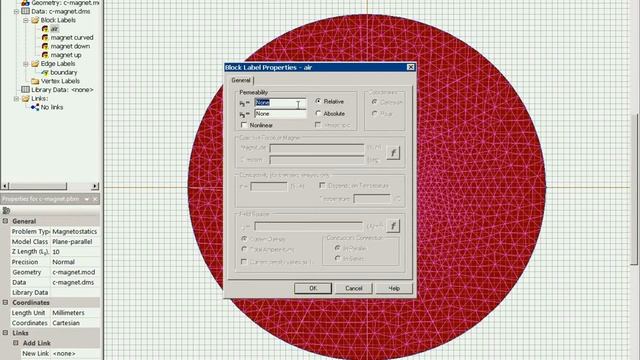Viewport: 640px width, 360px height.
Task: Click the Precision Normal value
Action: [75, 262]
